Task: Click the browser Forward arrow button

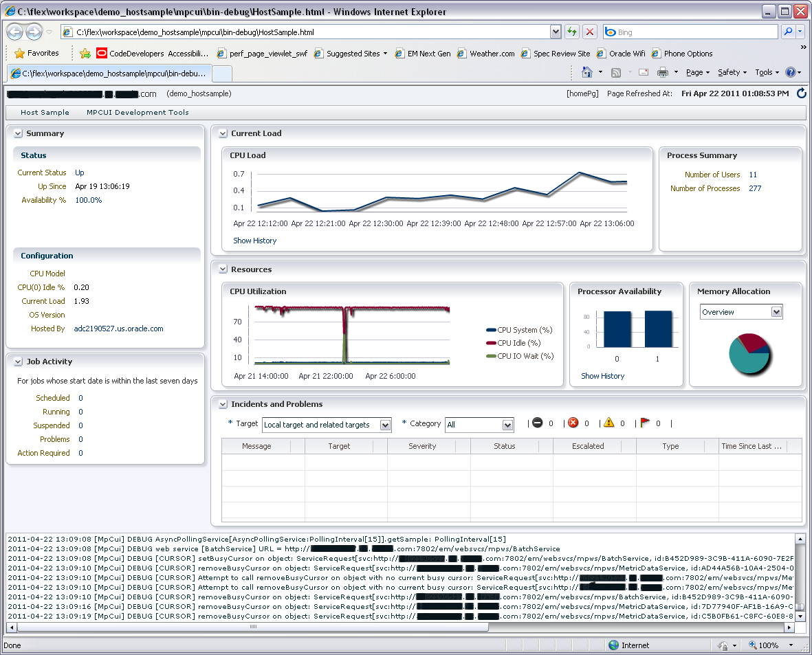Action: tap(34, 32)
